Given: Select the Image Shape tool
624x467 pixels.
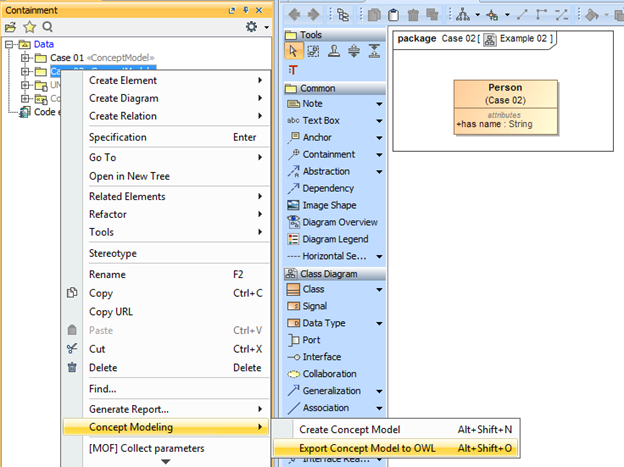Looking at the screenshot, I should pyautogui.click(x=327, y=205).
